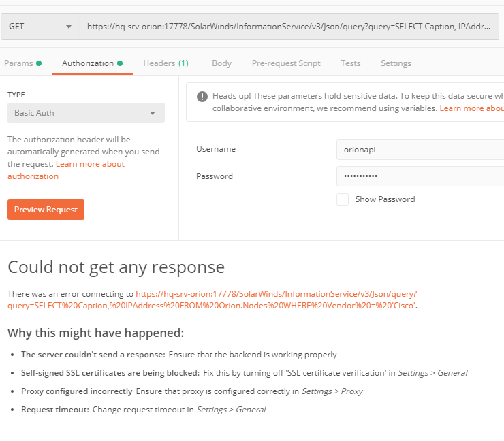Viewport: 504px width, 441px height.
Task: Click the heads-up warning icon
Action: [x=202, y=97]
